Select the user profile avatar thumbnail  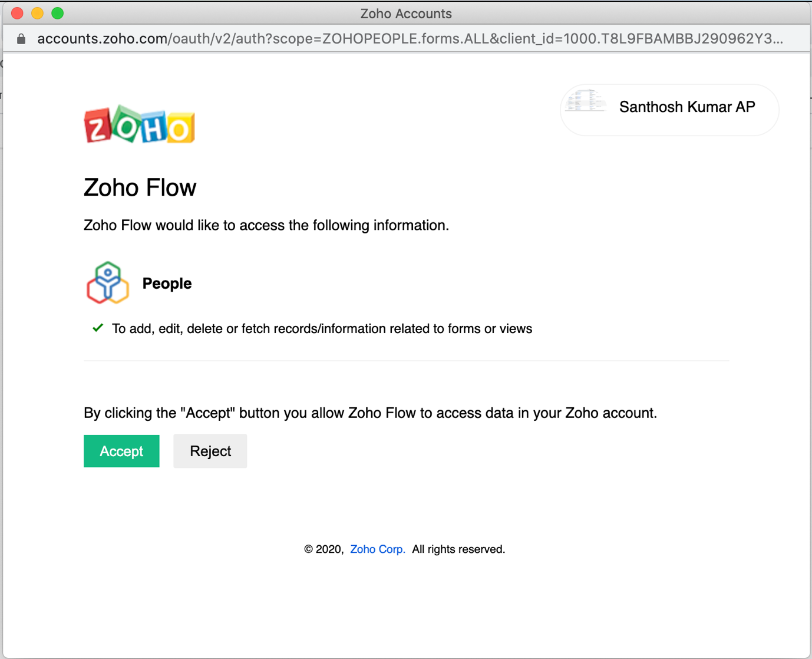(x=585, y=102)
